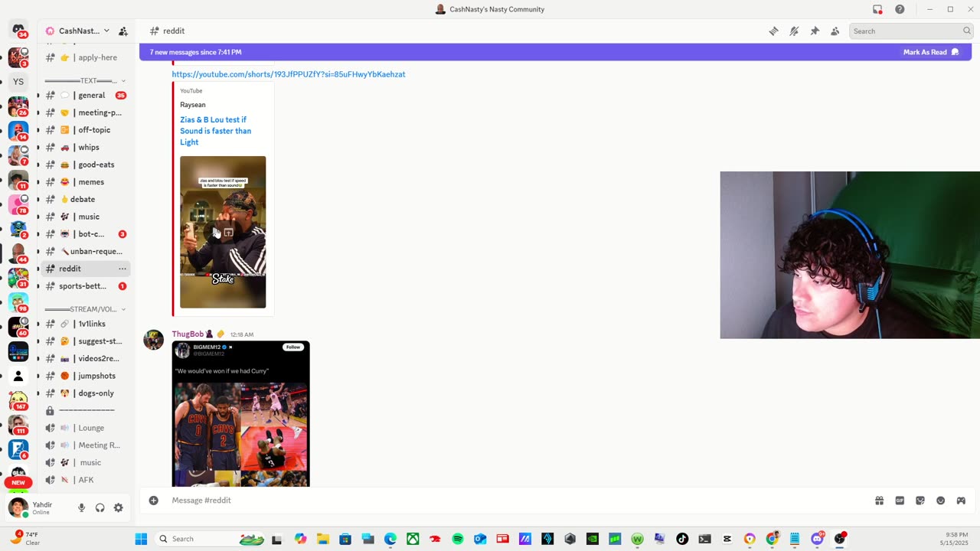Open Spotify from the taskbar
Image resolution: width=980 pixels, height=551 pixels.
click(458, 539)
